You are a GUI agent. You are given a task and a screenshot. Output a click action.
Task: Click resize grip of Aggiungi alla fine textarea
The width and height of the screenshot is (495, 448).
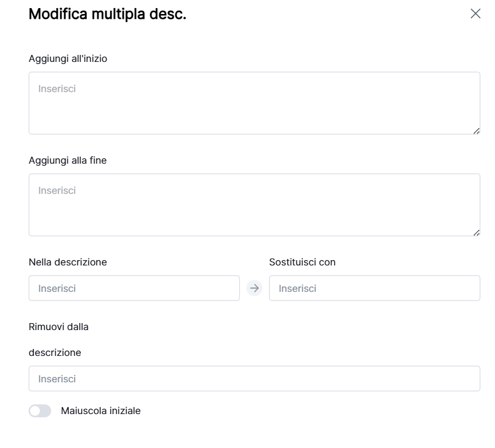pos(477,233)
